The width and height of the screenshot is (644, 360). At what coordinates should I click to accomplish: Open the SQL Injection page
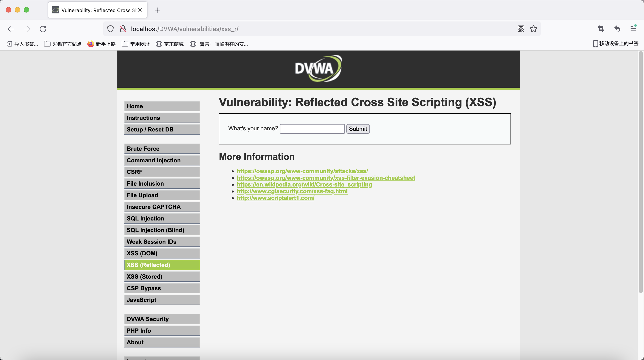[162, 218]
